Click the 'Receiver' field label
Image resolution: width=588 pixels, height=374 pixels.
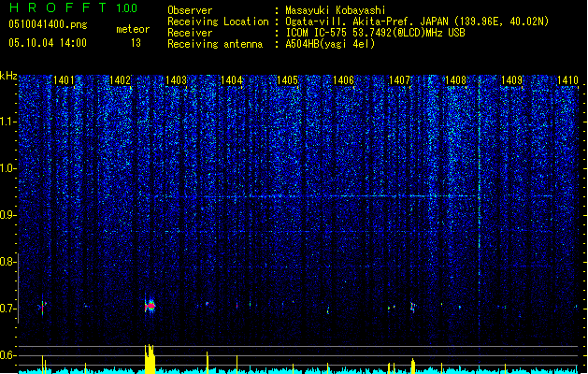coord(190,33)
